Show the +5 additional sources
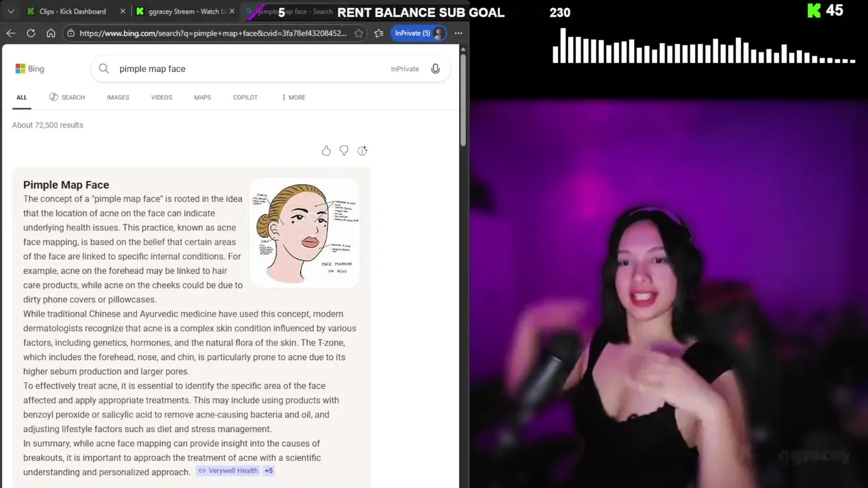Screen dimensions: 868x488 (x=269, y=470)
